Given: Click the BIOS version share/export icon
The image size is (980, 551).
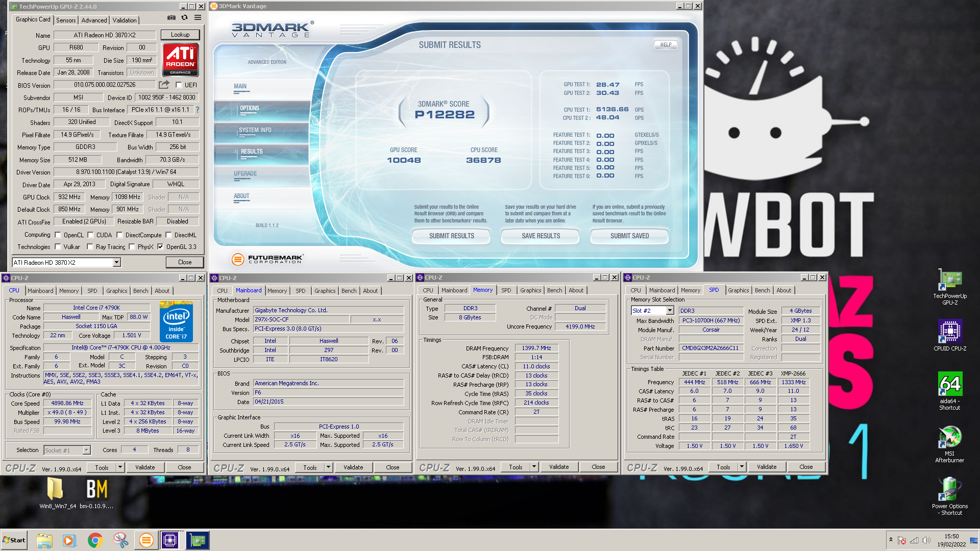Looking at the screenshot, I should click(164, 85).
